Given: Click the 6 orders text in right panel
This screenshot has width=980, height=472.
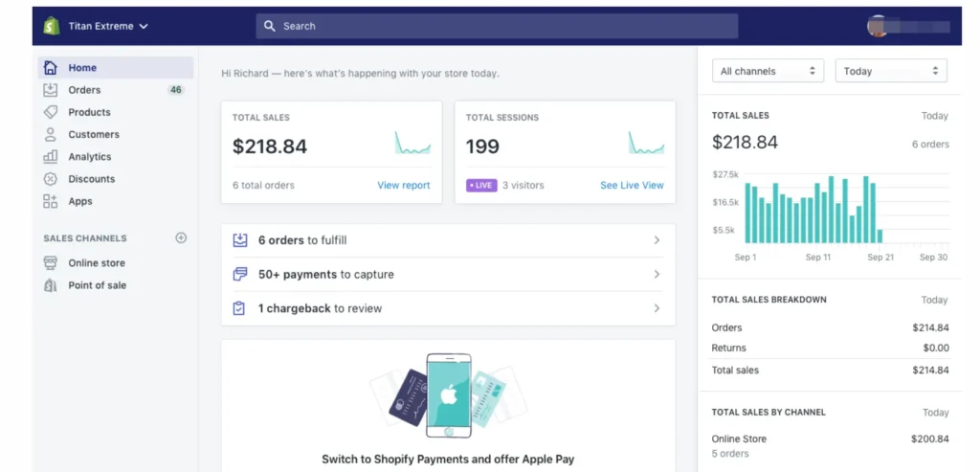Looking at the screenshot, I should coord(930,145).
